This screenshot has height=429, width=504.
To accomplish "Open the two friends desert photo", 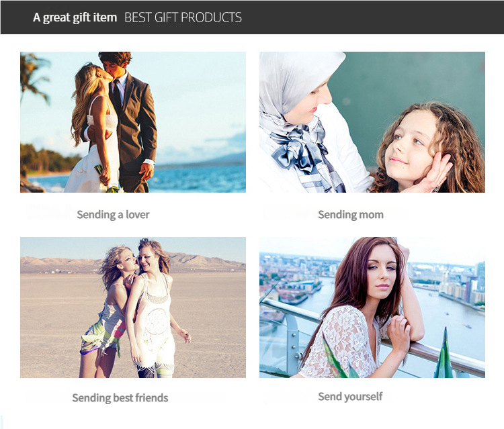I will 133,307.
